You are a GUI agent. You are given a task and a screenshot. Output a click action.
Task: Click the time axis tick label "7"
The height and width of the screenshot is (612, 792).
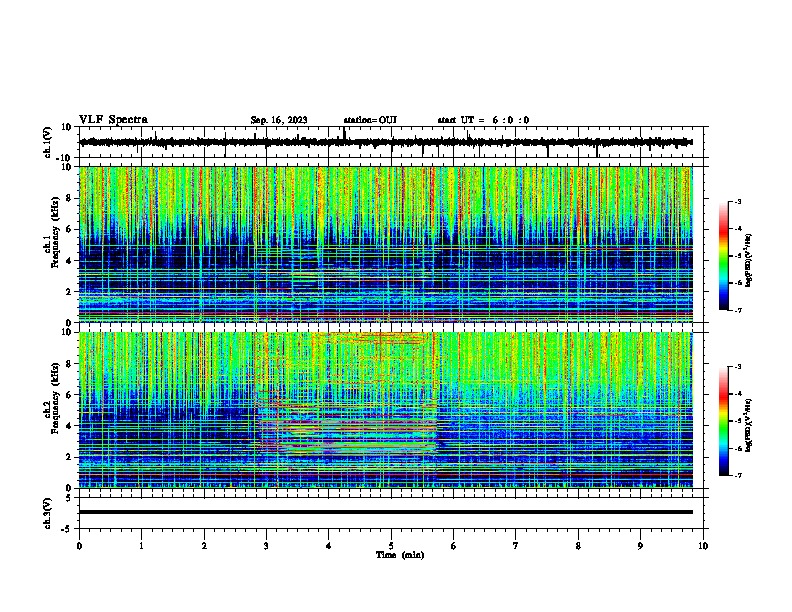(516, 546)
